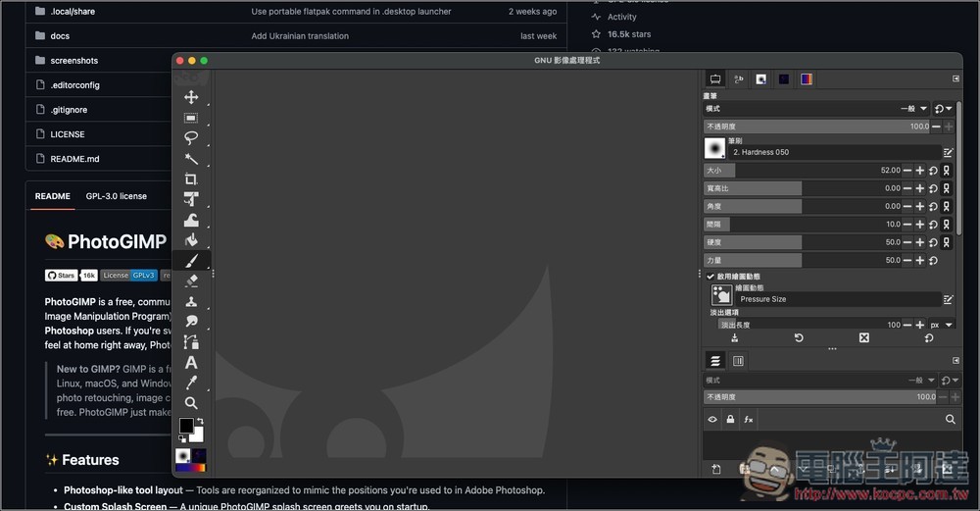This screenshot has width=980, height=511.
Task: Toggle the layer visibility eye header
Action: [x=712, y=419]
